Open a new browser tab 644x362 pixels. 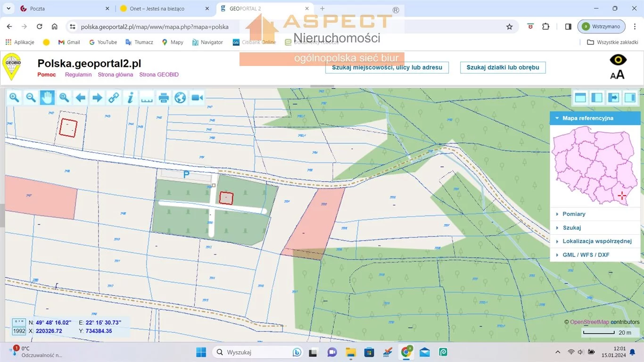[322, 8]
